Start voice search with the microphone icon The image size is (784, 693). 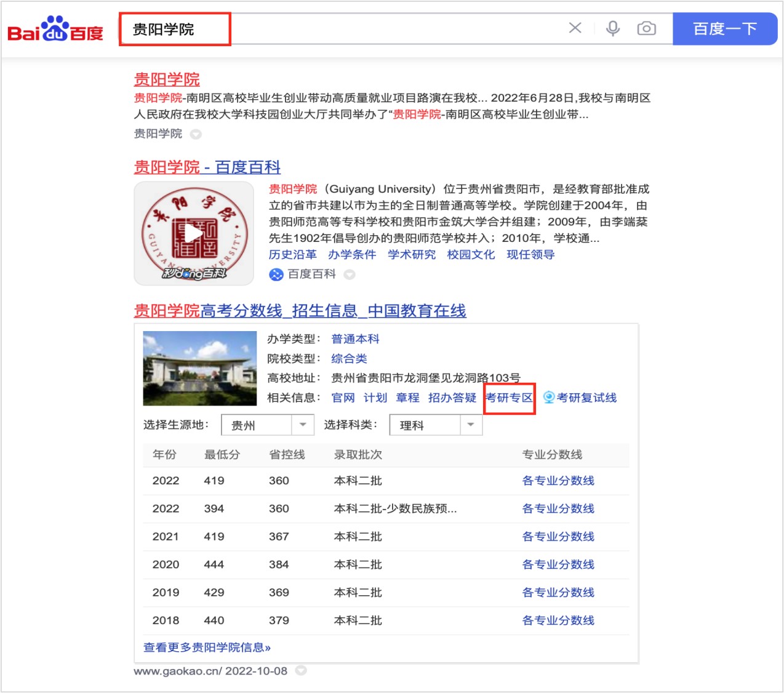pos(612,28)
